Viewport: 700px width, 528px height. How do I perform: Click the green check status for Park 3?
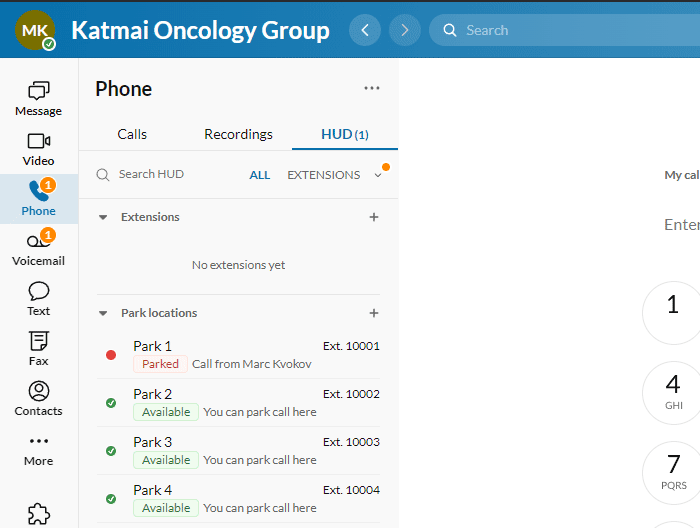pyautogui.click(x=111, y=451)
